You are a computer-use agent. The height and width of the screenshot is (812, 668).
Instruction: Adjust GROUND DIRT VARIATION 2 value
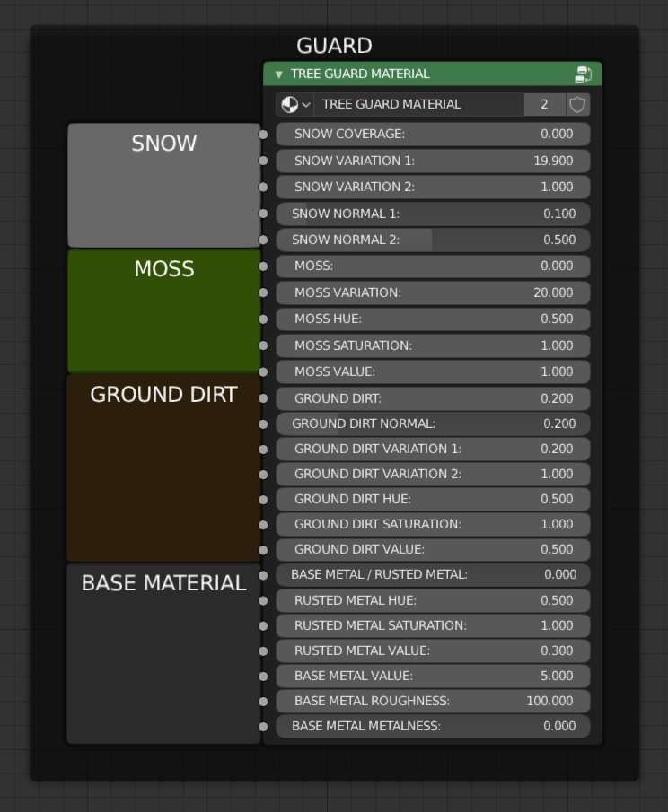(433, 475)
